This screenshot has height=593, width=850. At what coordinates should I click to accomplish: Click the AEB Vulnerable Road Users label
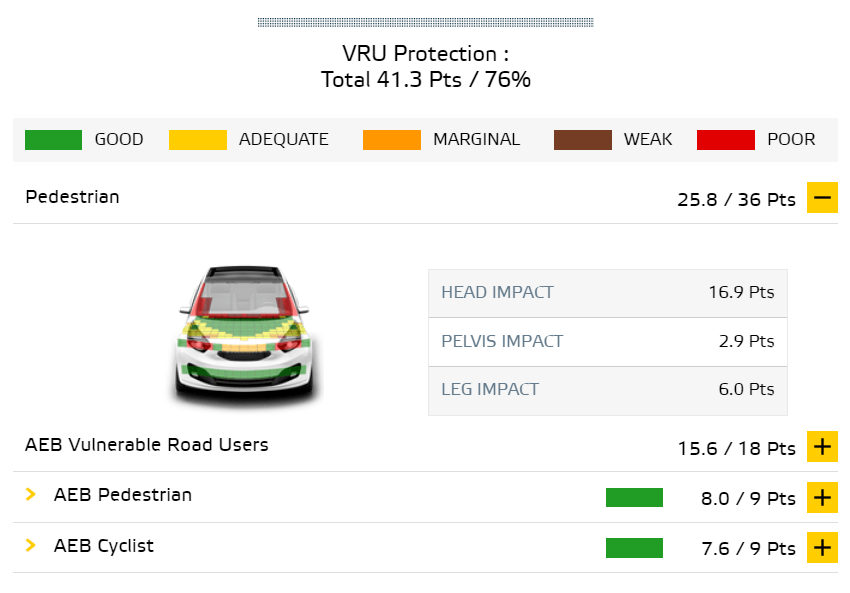146,445
